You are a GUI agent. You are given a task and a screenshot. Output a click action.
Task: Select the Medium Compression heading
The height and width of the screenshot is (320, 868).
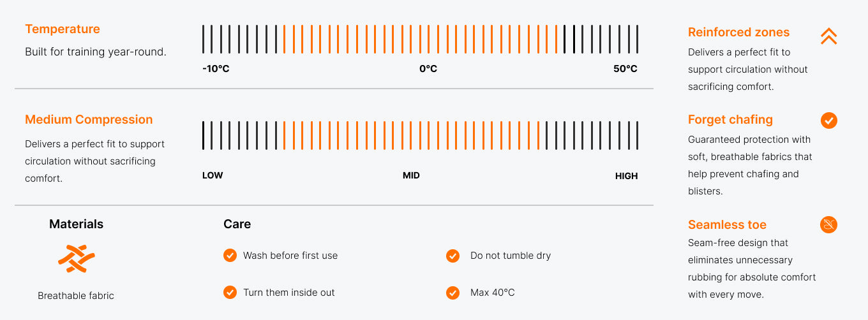pyautogui.click(x=89, y=119)
